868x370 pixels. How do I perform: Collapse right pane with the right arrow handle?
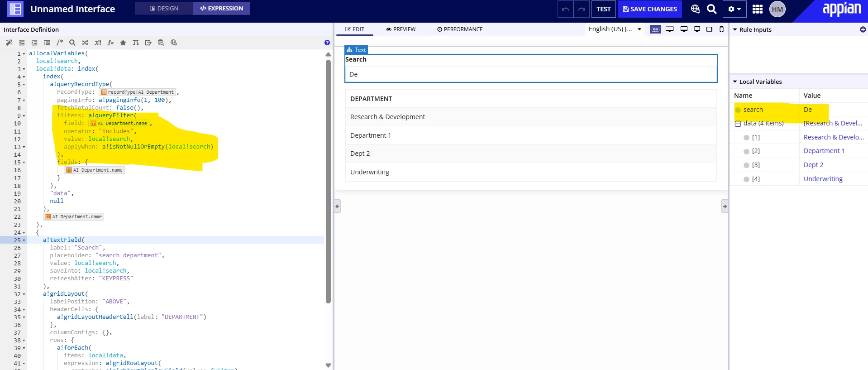pos(725,206)
